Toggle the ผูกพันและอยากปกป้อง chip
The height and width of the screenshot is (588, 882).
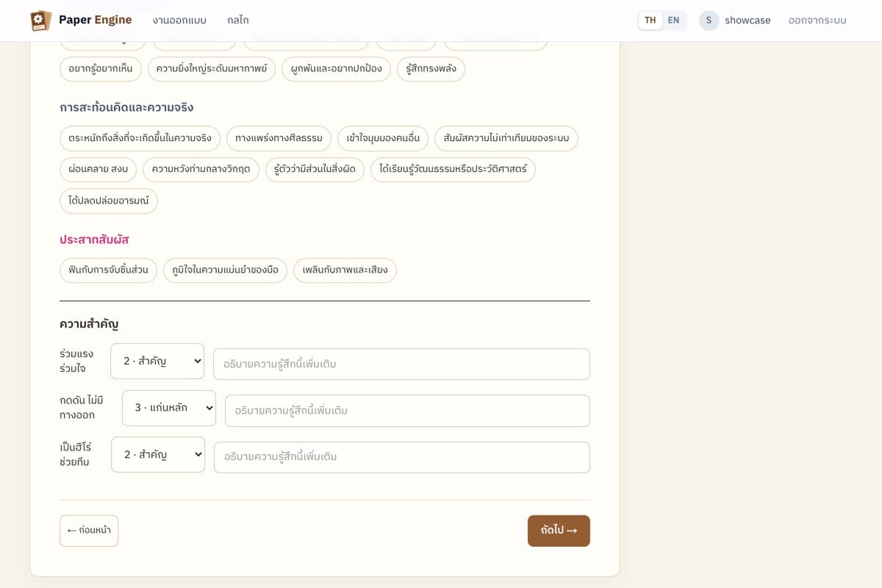[336, 69]
